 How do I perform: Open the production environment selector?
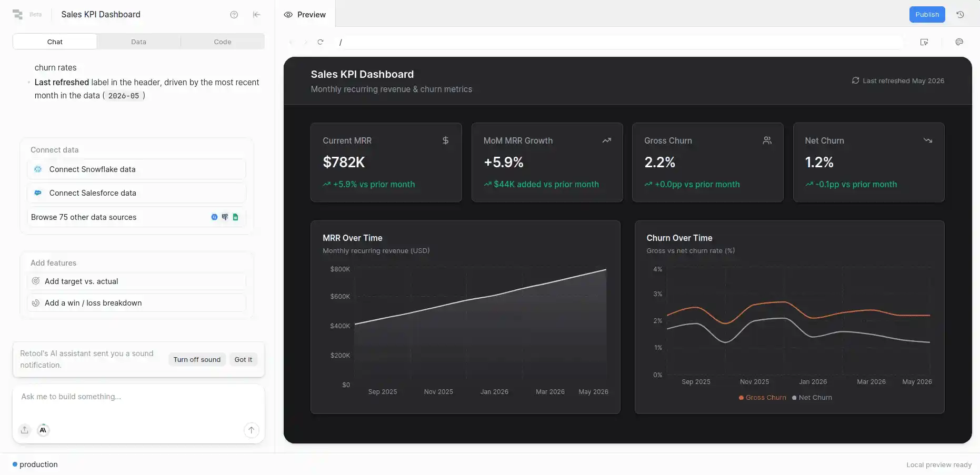(x=35, y=464)
